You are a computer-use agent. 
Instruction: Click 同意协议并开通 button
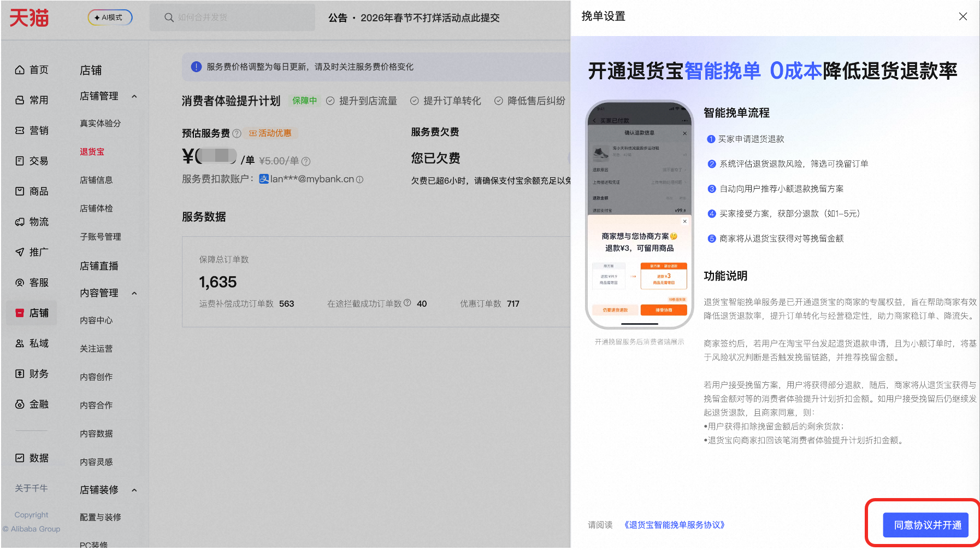pos(927,525)
